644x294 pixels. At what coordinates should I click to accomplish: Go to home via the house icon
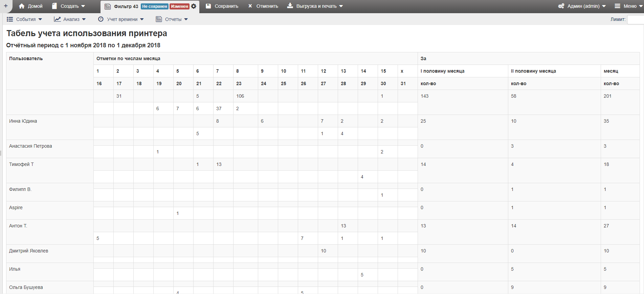coord(22,6)
